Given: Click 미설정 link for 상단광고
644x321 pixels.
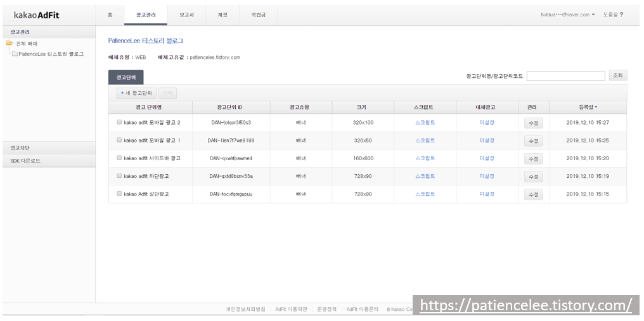Looking at the screenshot, I should (487, 194).
